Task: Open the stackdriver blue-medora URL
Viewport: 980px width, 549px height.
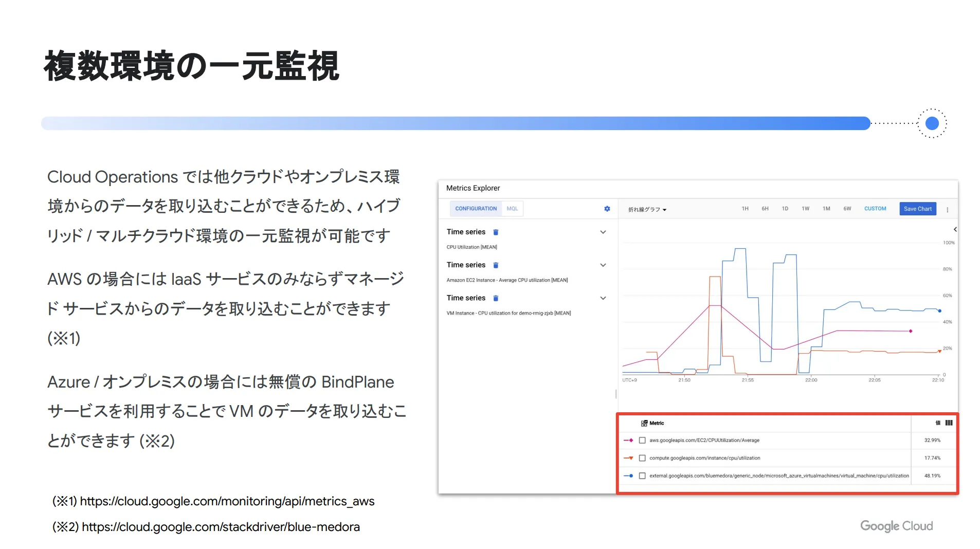Action: click(x=221, y=527)
